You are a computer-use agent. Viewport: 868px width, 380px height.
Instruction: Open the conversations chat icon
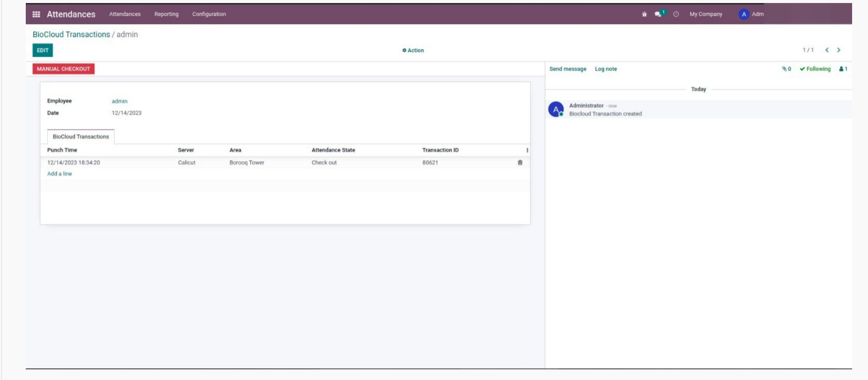click(658, 14)
